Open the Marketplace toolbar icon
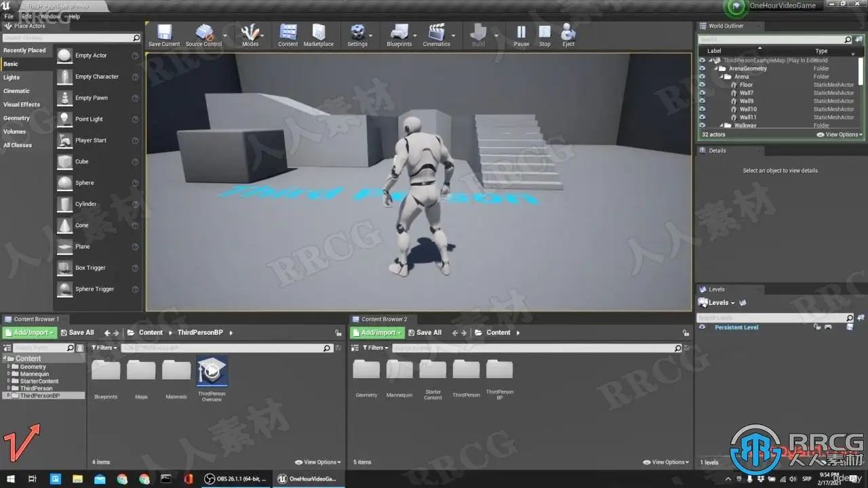Screen dimensions: 868x488 click(x=319, y=35)
